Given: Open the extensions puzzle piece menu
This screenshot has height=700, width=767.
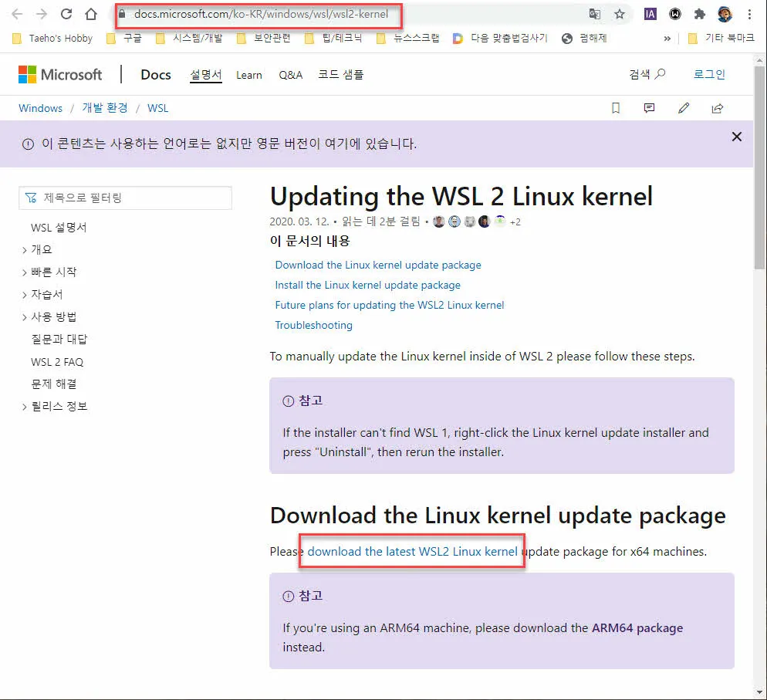Looking at the screenshot, I should pyautogui.click(x=700, y=14).
